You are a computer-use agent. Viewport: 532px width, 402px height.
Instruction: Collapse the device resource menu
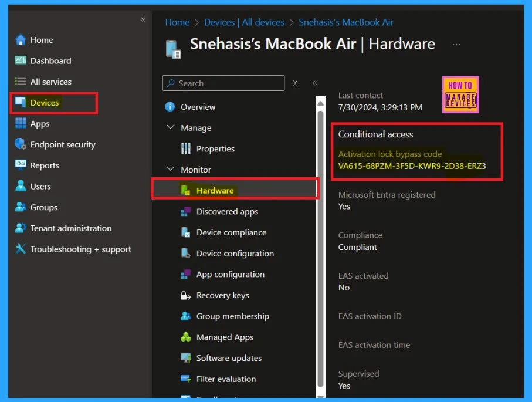pos(315,83)
